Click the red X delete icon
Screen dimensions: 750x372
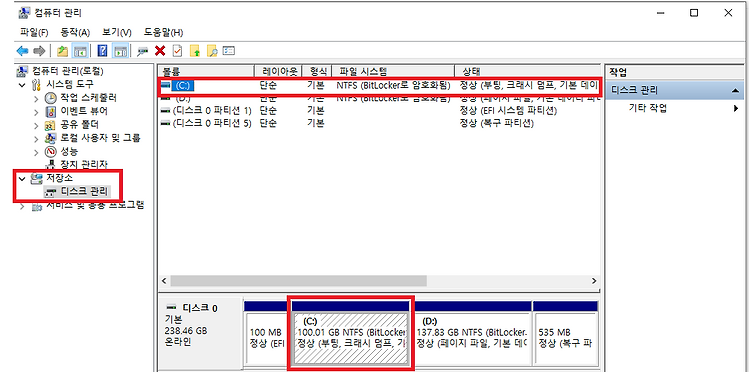[160, 51]
